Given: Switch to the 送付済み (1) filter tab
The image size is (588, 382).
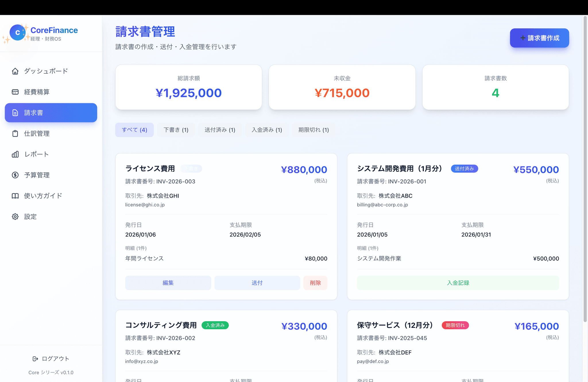Looking at the screenshot, I should [x=220, y=130].
